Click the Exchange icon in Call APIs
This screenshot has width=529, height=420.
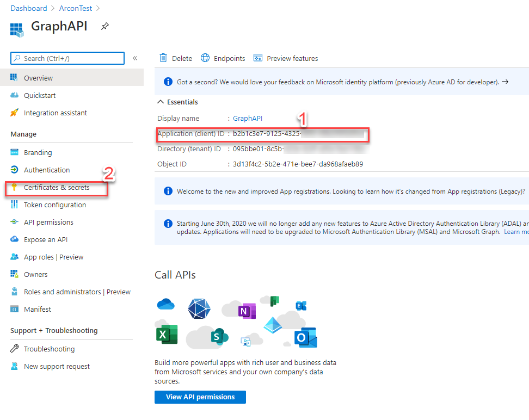[301, 306]
